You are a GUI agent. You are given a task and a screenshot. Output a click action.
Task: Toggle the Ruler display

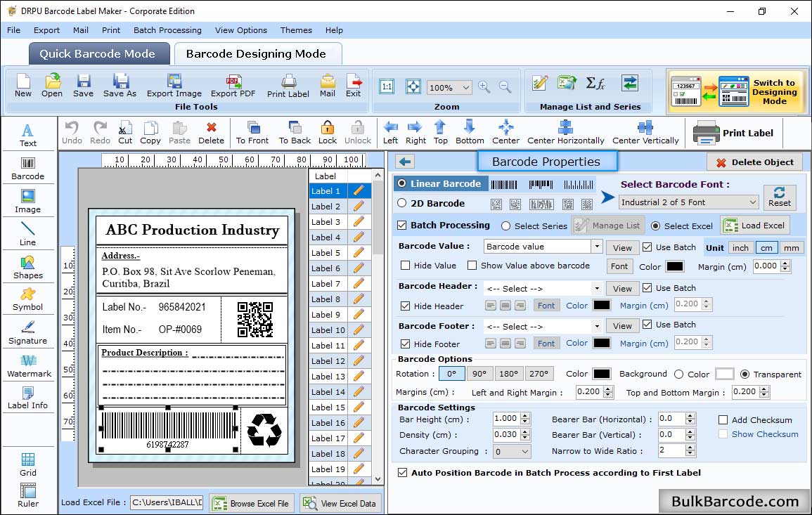[x=28, y=495]
